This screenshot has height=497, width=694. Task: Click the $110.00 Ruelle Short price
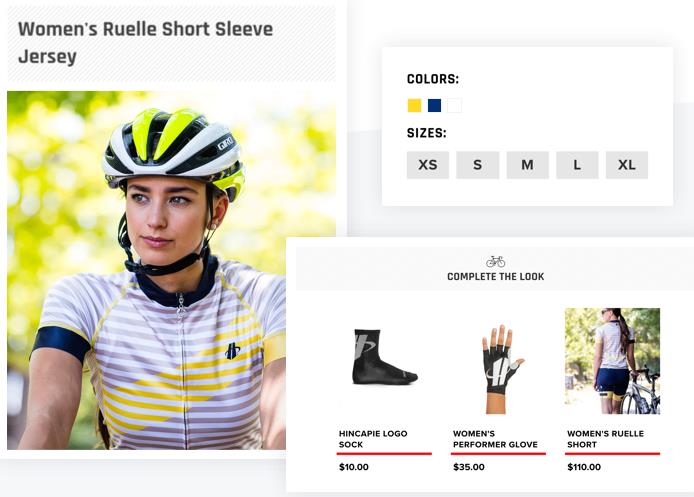pyautogui.click(x=584, y=467)
